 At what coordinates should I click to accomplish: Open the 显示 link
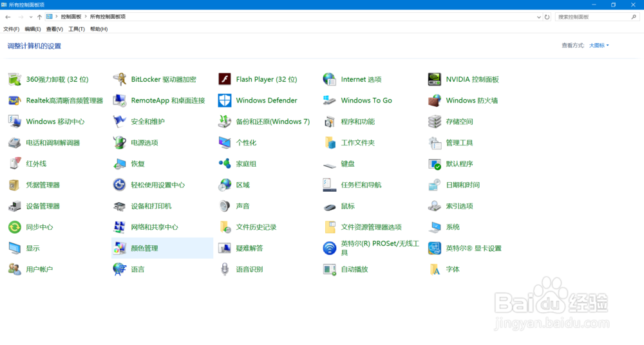[x=33, y=248]
